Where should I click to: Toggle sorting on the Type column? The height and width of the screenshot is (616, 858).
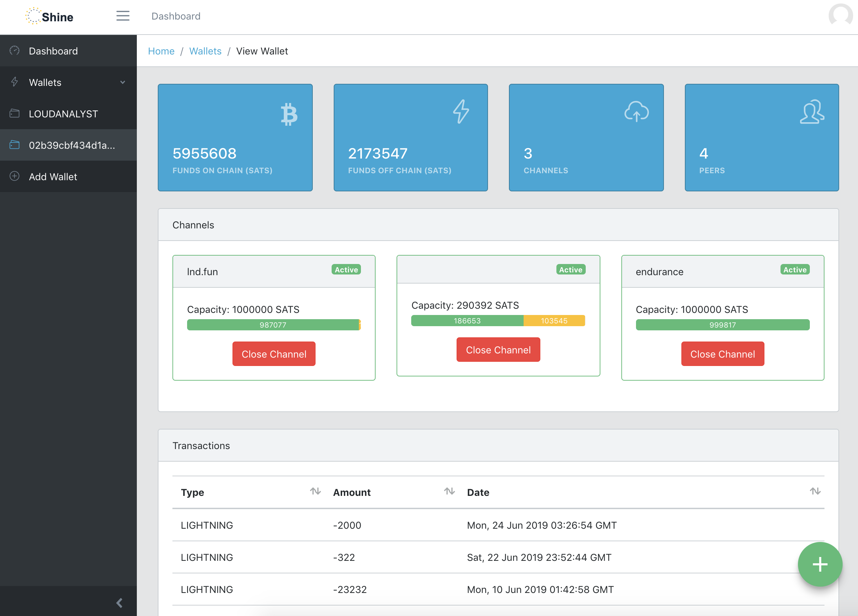click(x=316, y=492)
